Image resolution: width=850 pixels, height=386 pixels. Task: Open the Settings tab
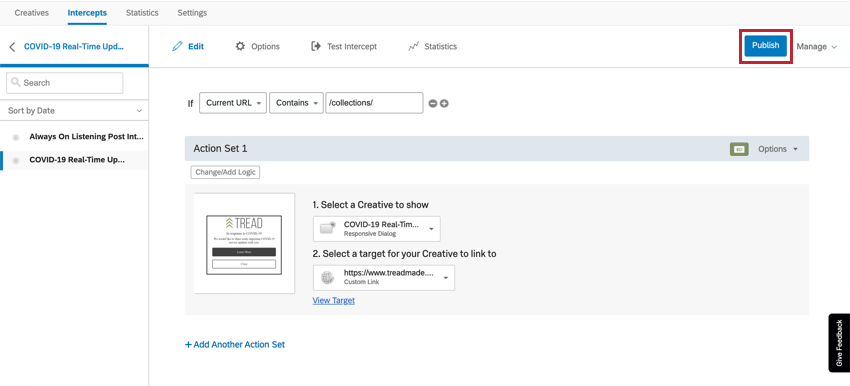(x=192, y=12)
